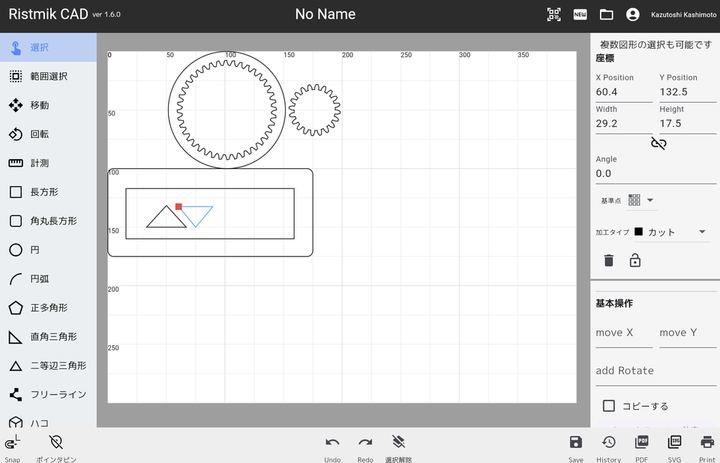
Task: Pick the 回転 rotate tool
Action: 48,134
